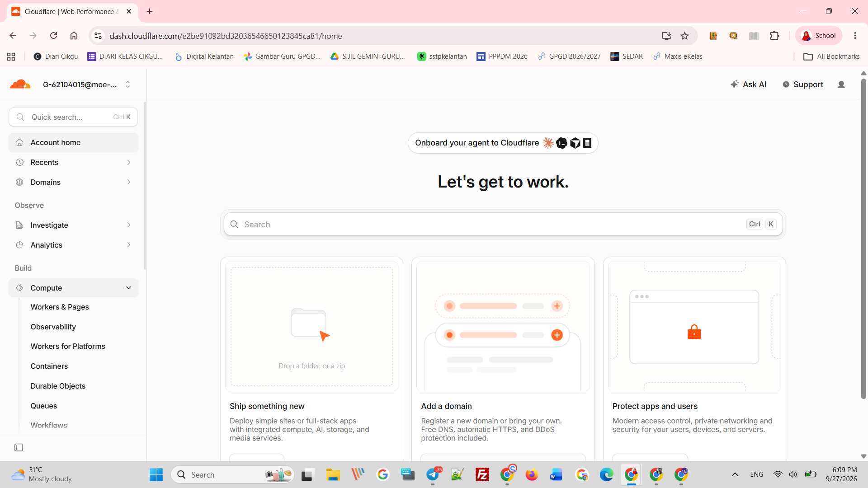The width and height of the screenshot is (868, 488).
Task: Open the account switcher for G-62104015@moe
Action: (86, 84)
